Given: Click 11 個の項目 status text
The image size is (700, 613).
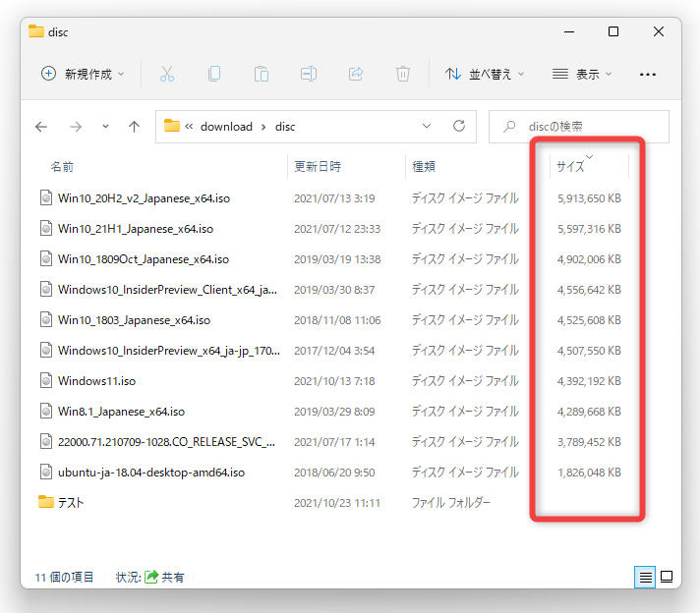Looking at the screenshot, I should (64, 578).
